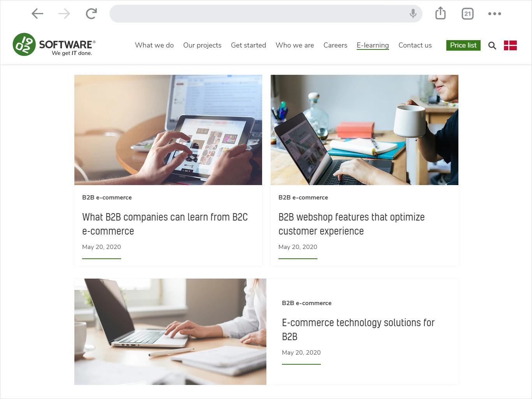
Task: Tap the microphone icon in address bar
Action: 413,14
